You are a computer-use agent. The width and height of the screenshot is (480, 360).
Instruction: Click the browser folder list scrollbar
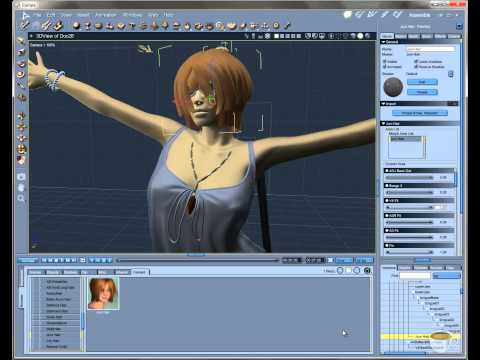(82, 313)
